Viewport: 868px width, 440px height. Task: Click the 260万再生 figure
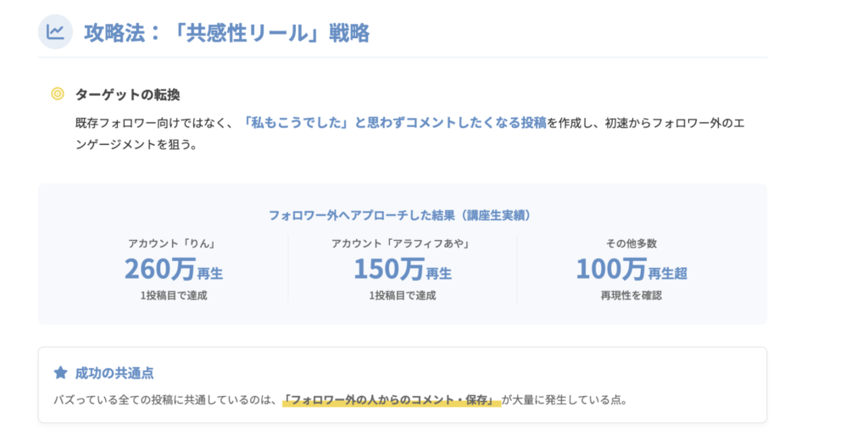(173, 269)
